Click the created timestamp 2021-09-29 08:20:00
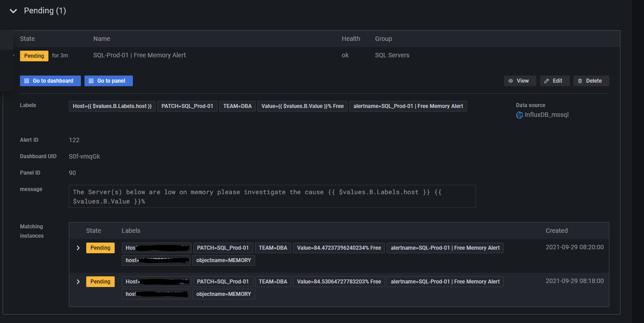Viewport: 644px width, 323px height. pos(575,247)
